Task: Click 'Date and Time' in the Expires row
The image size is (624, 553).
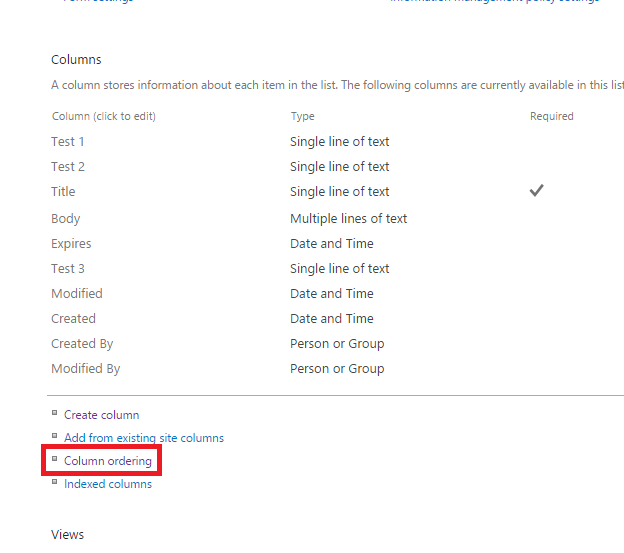Action: [x=332, y=244]
